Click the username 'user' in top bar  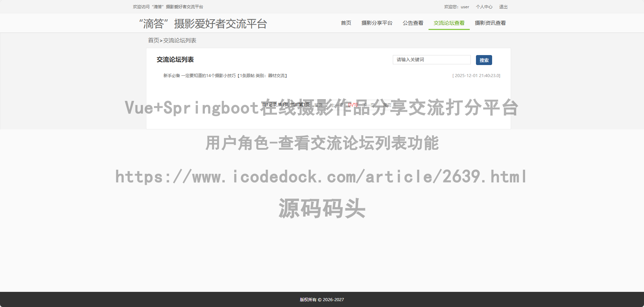click(465, 7)
